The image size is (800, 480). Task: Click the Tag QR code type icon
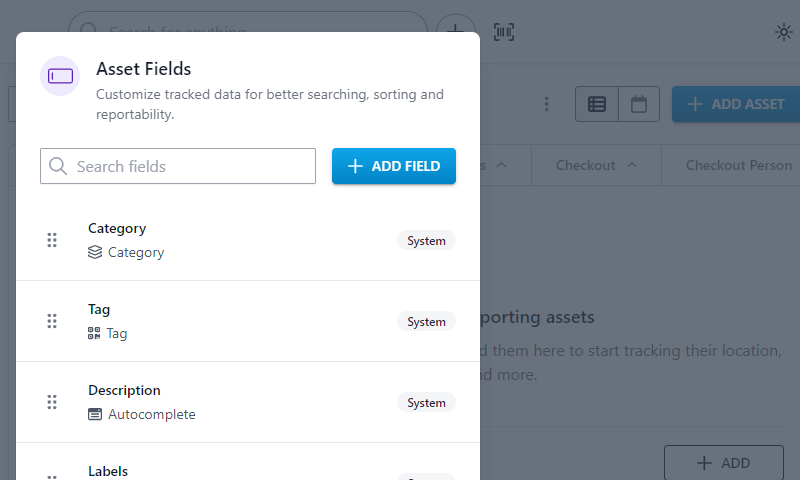click(94, 333)
